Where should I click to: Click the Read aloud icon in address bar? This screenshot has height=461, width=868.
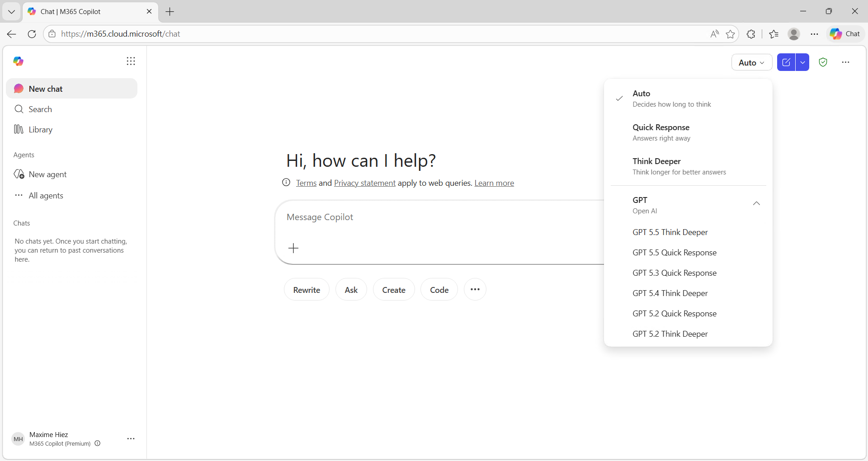tap(714, 34)
